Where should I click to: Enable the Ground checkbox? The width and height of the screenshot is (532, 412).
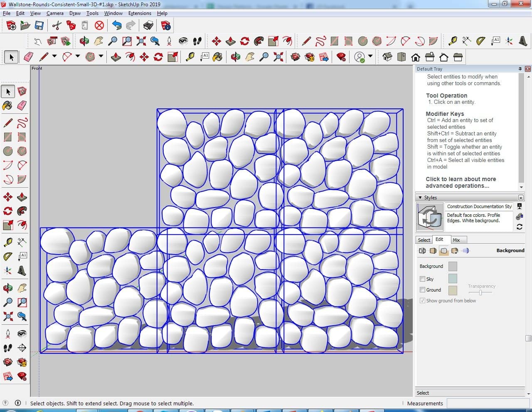pyautogui.click(x=422, y=290)
